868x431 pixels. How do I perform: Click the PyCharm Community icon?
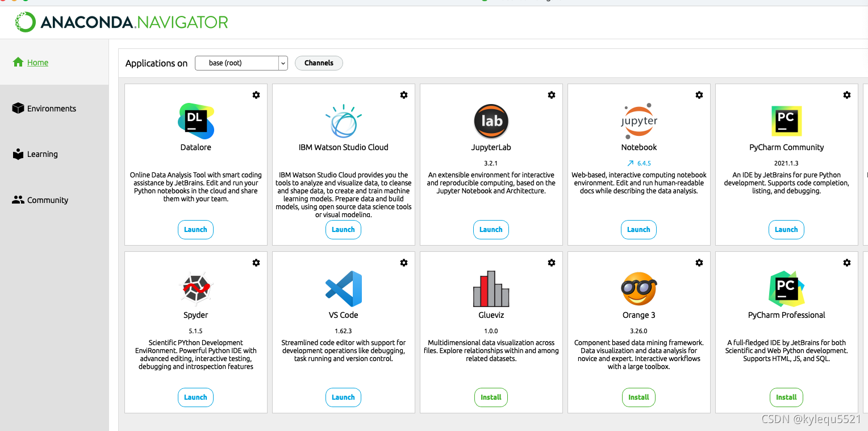[x=786, y=121]
